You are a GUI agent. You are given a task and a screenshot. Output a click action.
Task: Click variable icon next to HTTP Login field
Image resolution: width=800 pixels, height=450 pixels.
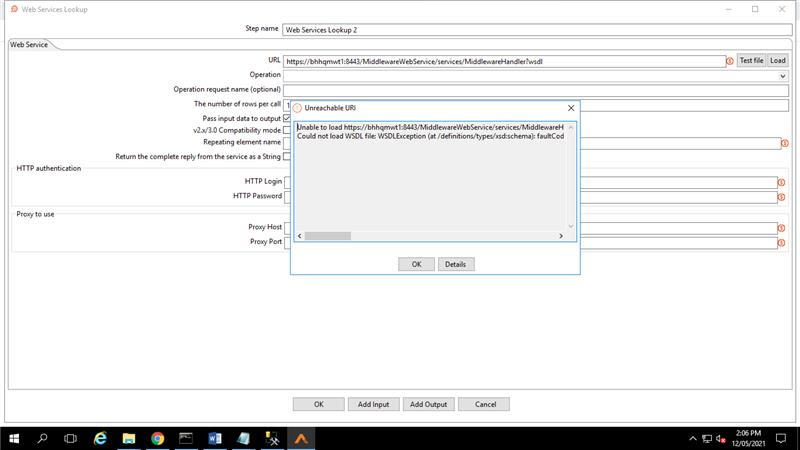click(781, 182)
